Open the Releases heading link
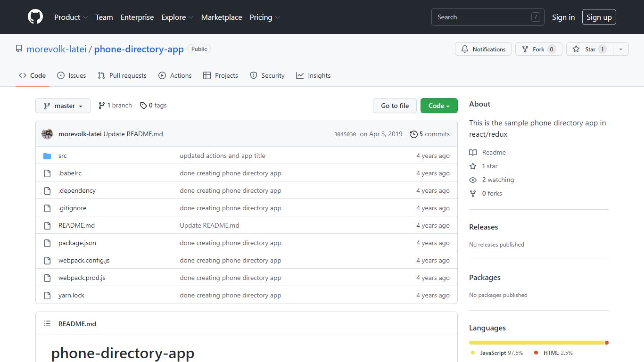644x362 pixels. coord(484,227)
